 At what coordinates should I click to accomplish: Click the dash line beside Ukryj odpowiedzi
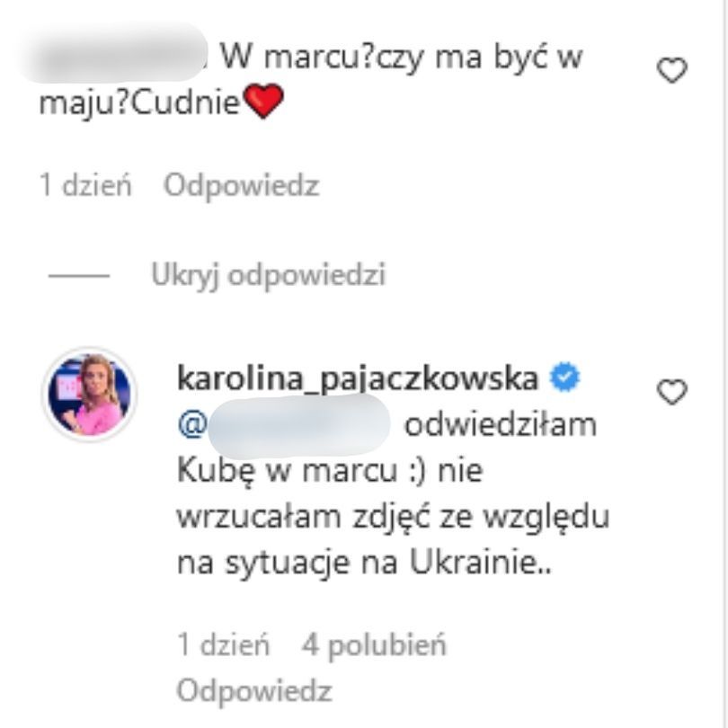point(79,275)
